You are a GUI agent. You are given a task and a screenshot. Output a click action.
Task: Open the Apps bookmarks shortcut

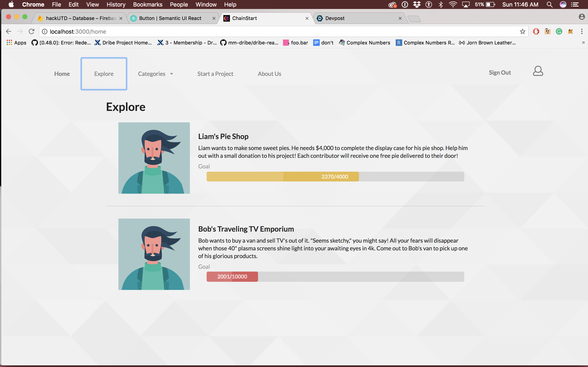[x=17, y=43]
